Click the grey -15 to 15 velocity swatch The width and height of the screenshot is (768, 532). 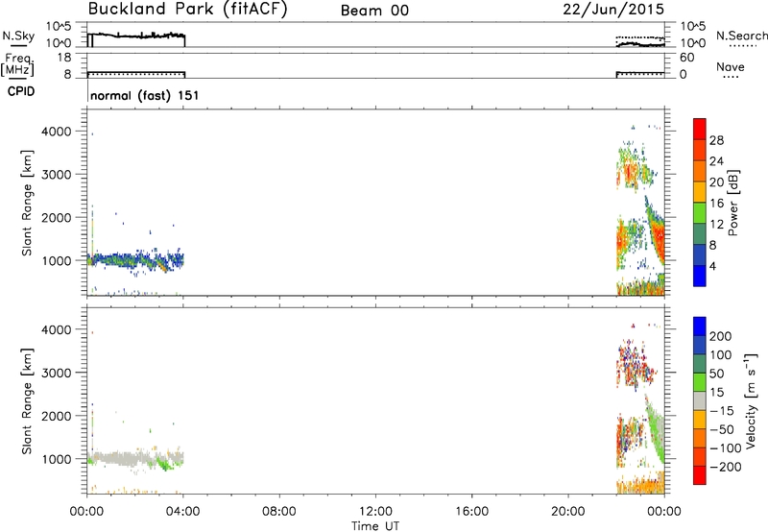[700, 400]
